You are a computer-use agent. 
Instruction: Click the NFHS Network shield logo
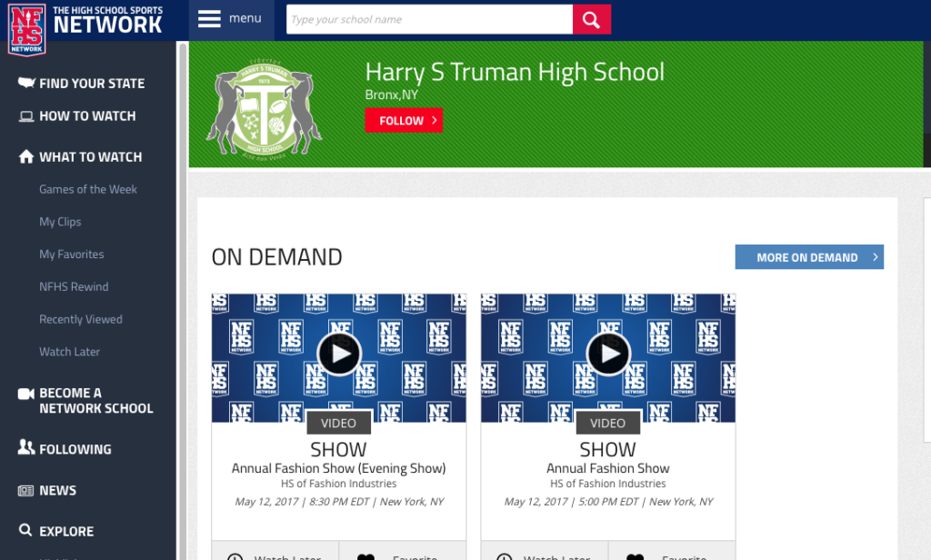[x=26, y=30]
